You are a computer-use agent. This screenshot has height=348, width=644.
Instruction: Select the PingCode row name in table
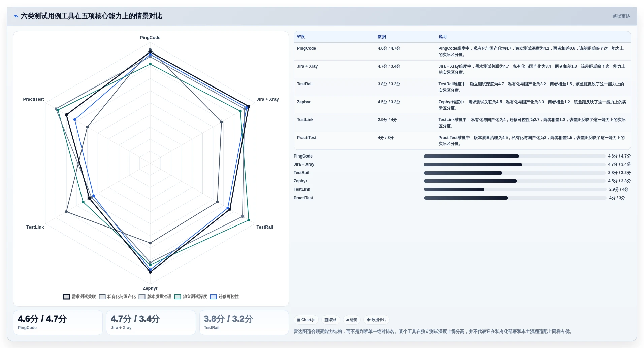[x=307, y=48]
